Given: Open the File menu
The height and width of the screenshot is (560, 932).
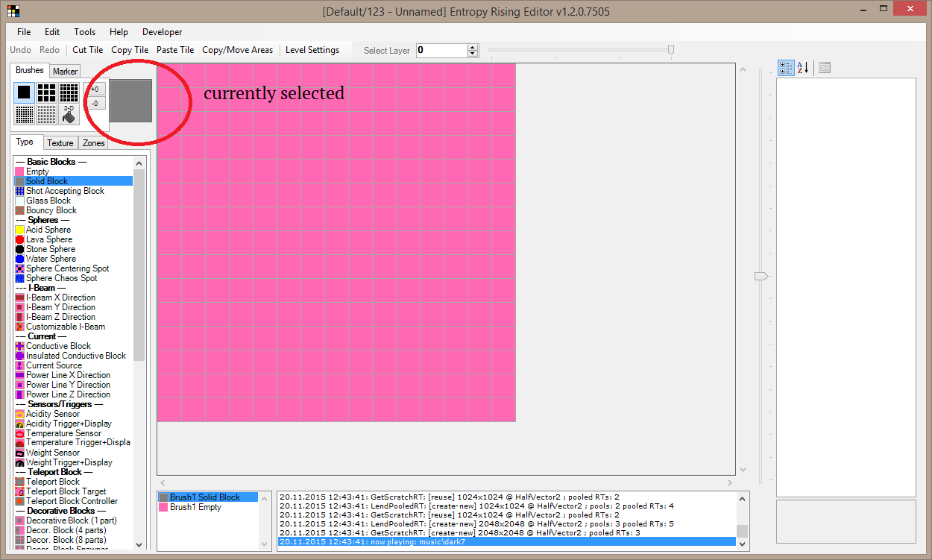Looking at the screenshot, I should (x=24, y=32).
